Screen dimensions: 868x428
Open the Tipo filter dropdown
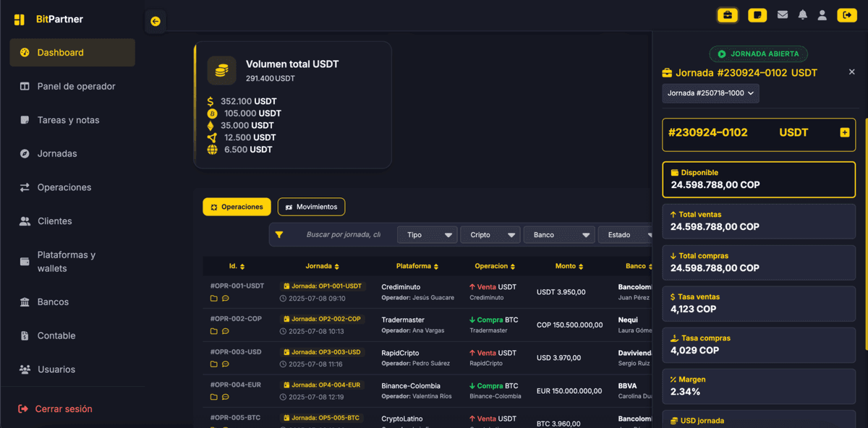[427, 234]
